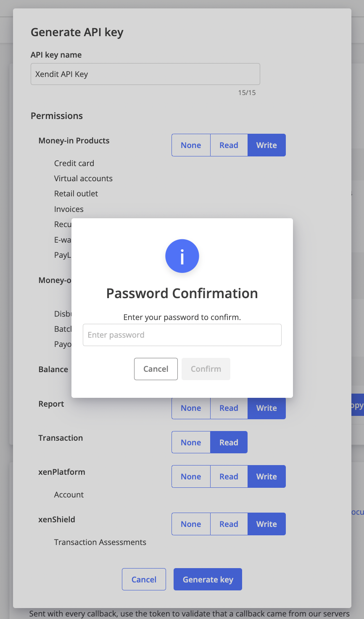Click the blue info icon in dialog
Image resolution: width=364 pixels, height=619 pixels.
pyautogui.click(x=182, y=256)
